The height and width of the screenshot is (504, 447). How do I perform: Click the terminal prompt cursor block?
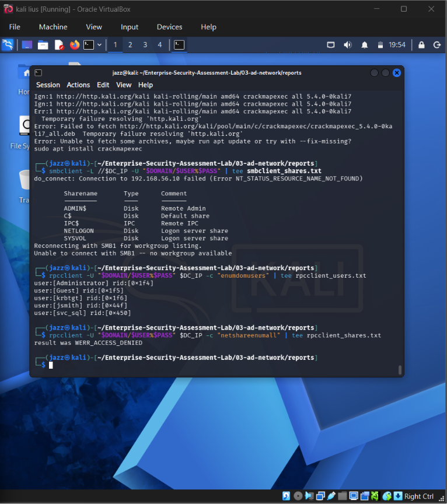tap(51, 365)
